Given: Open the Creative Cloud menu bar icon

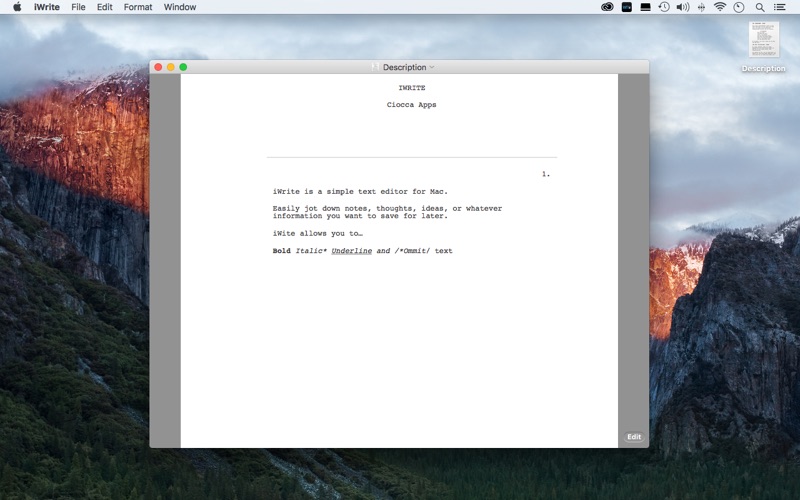Looking at the screenshot, I should click(x=607, y=7).
